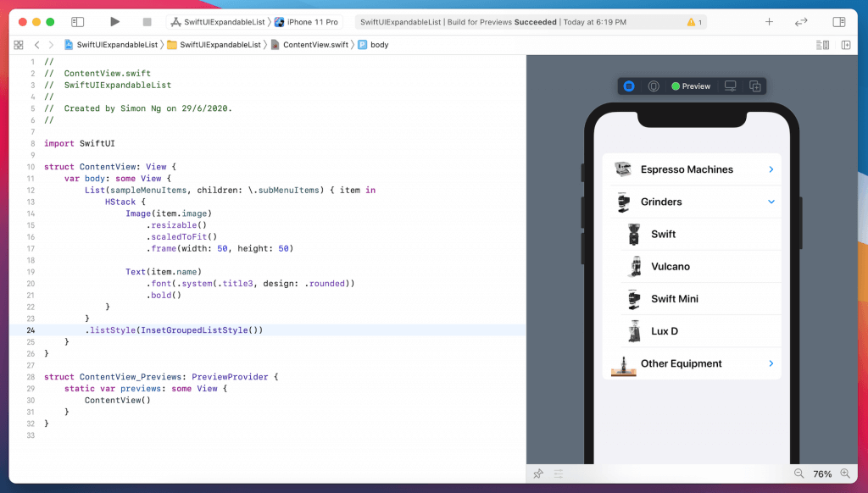Stop the live preview using blue button

pyautogui.click(x=629, y=86)
